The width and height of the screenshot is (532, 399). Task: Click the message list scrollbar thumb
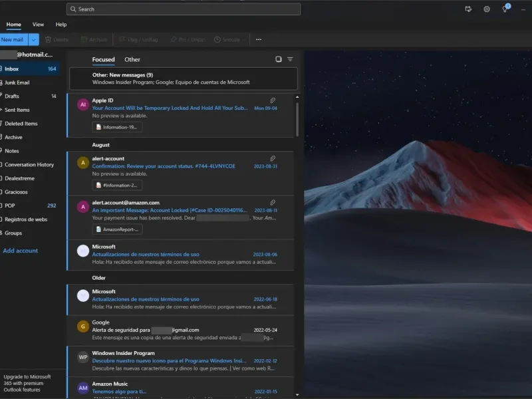(x=297, y=119)
